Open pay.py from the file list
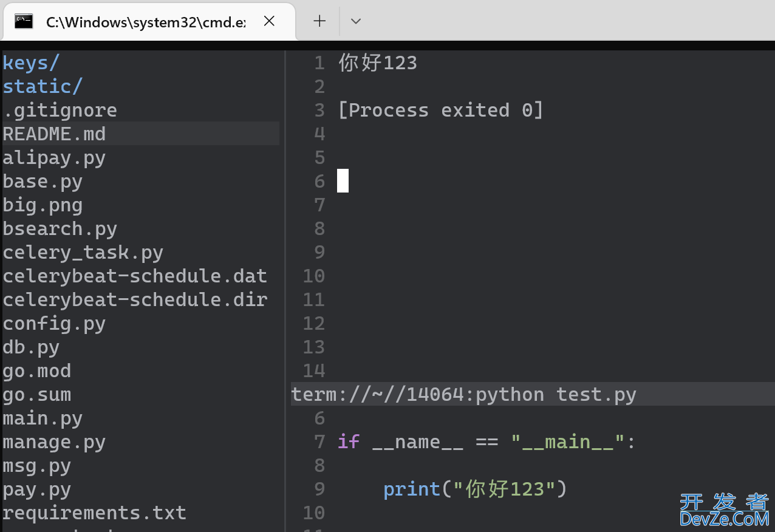Screen dimensions: 775x532 (36, 489)
